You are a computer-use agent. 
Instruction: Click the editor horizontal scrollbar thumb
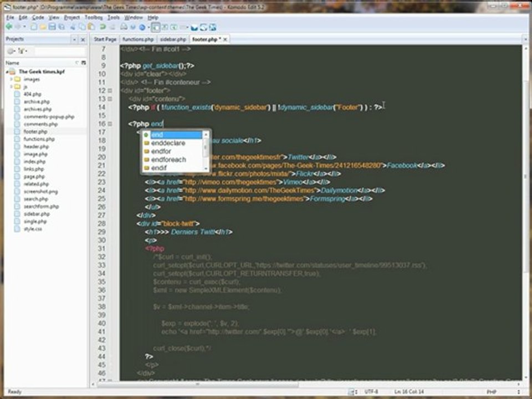pyautogui.click(x=198, y=385)
